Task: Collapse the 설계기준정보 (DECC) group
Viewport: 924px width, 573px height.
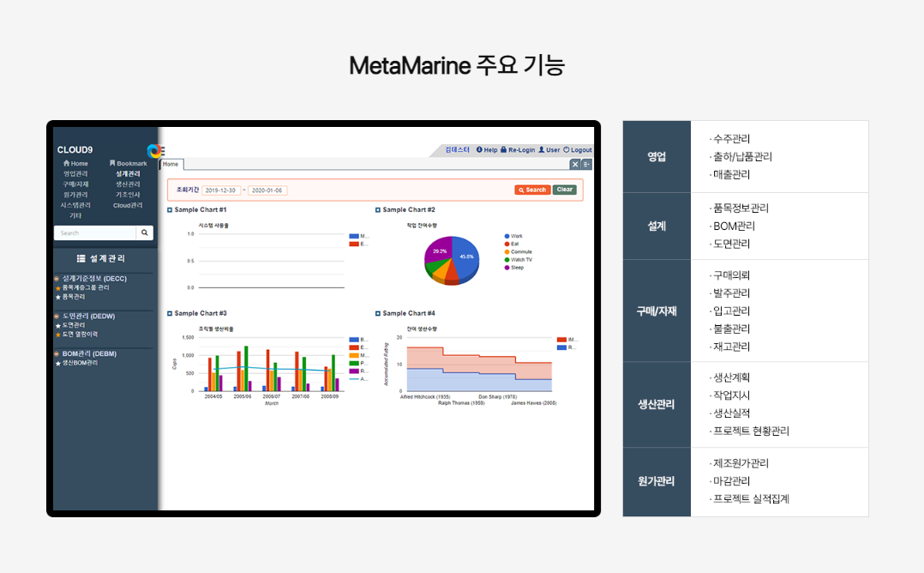Action: tap(57, 279)
